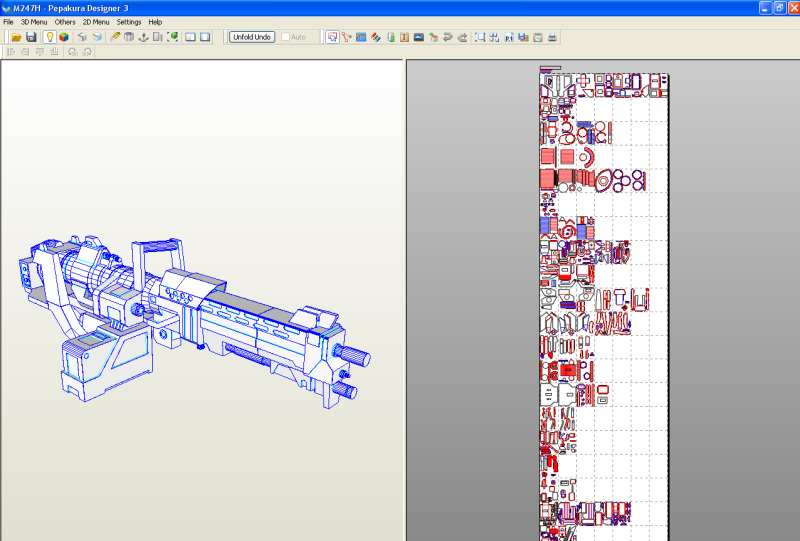Click the green notebook icon in 2D toolbar
This screenshot has width=800, height=541.
click(x=390, y=37)
